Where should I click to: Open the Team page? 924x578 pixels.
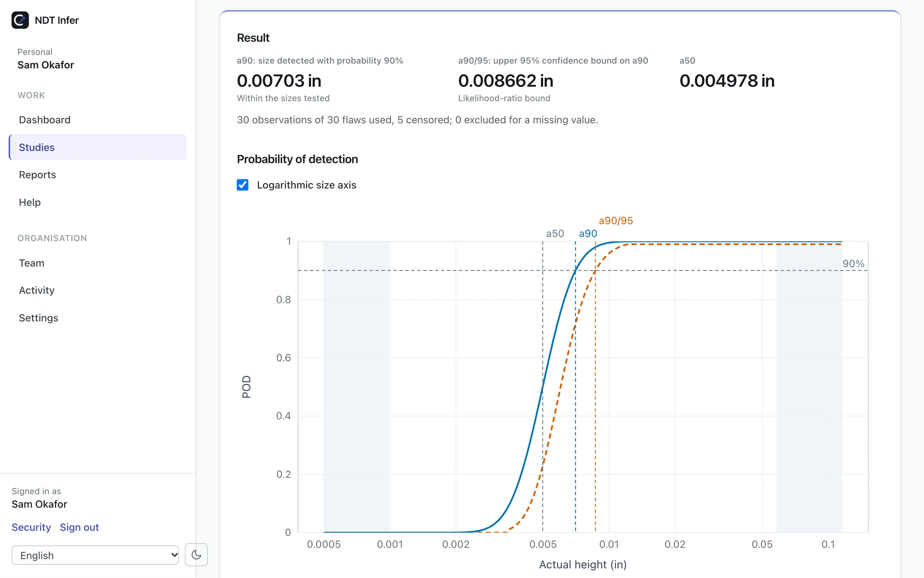(98, 263)
